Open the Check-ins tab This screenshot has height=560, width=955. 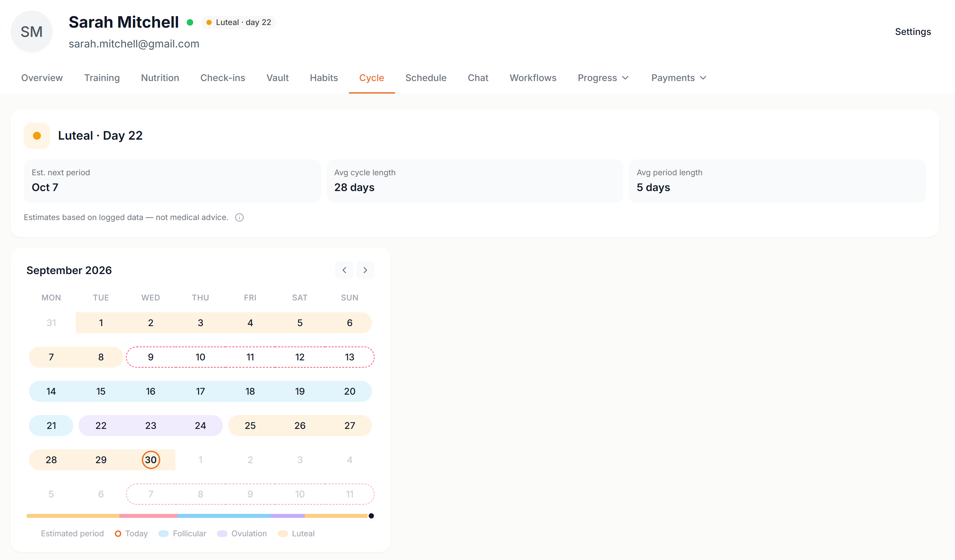(223, 78)
